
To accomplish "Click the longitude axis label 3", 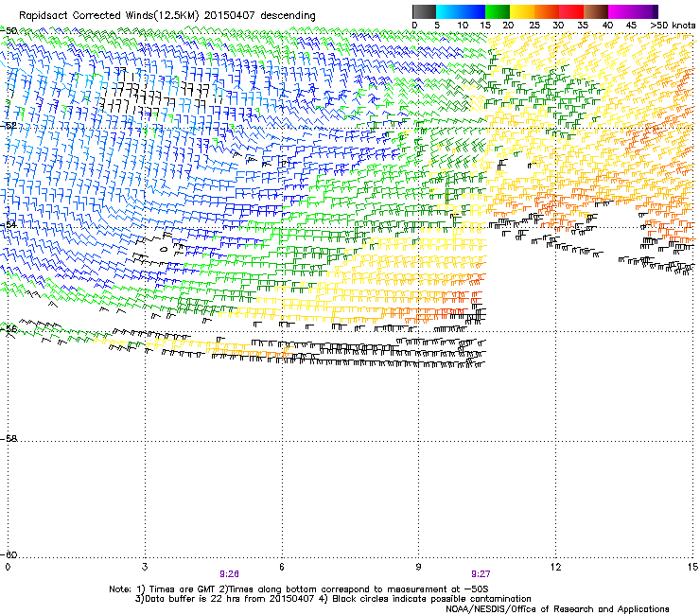I will [x=145, y=567].
